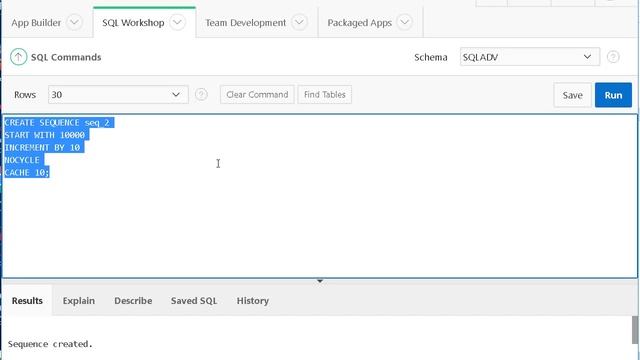
Task: Open the App Builder tab
Action: [36, 23]
